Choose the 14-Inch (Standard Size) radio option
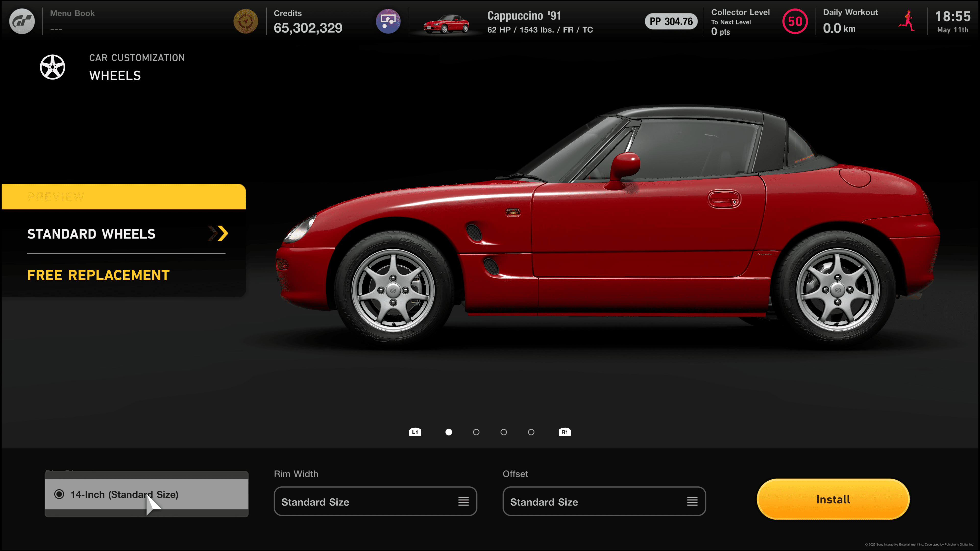The width and height of the screenshot is (980, 551). point(146,494)
